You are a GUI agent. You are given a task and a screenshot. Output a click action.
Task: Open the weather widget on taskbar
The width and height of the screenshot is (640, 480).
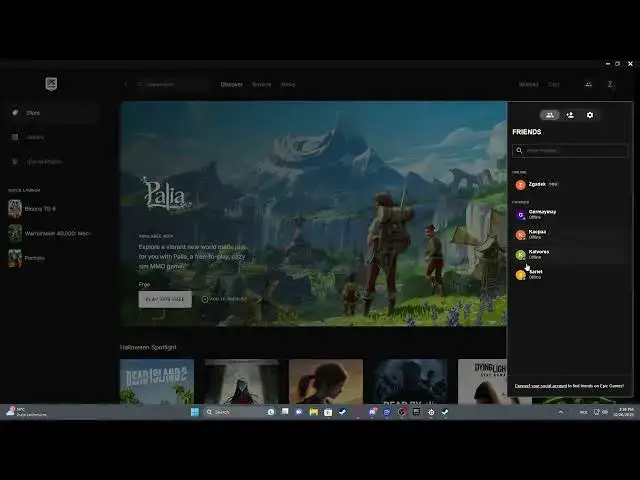click(26, 412)
